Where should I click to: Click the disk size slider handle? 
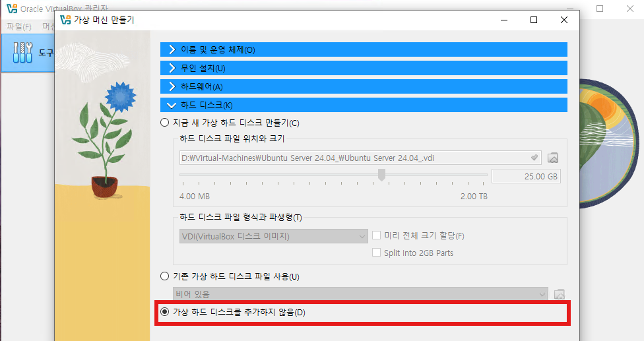click(x=381, y=174)
